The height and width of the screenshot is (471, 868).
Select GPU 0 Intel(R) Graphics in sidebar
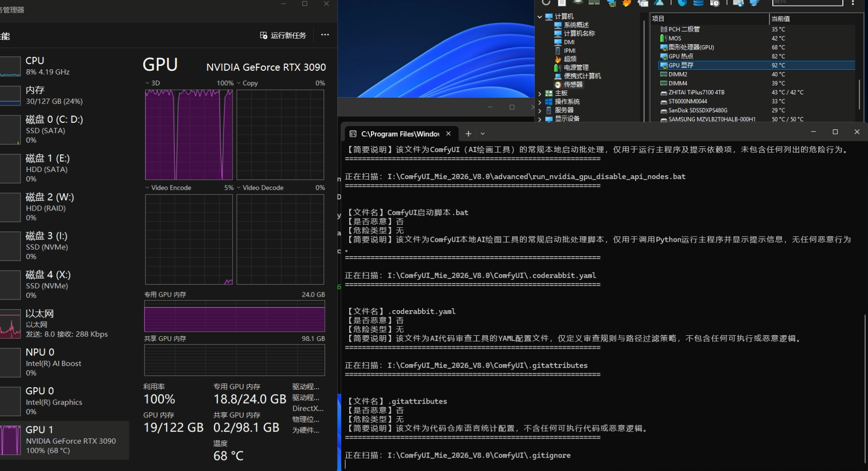click(64, 401)
